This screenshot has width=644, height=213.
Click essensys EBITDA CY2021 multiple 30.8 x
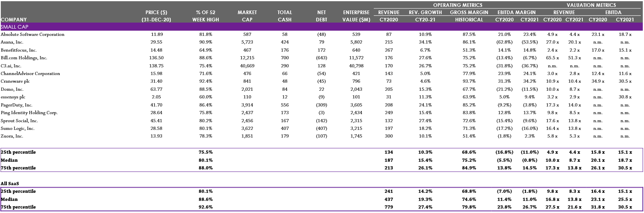[625, 97]
